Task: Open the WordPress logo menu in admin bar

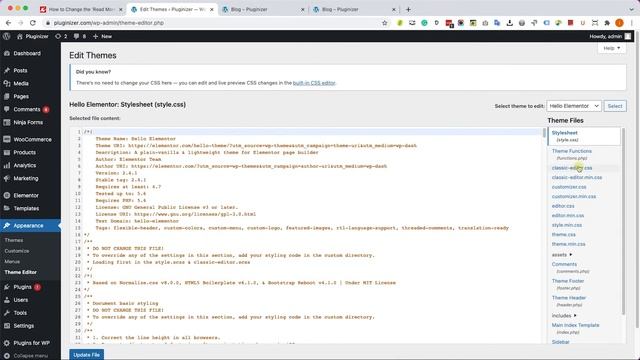Action: tap(7, 36)
